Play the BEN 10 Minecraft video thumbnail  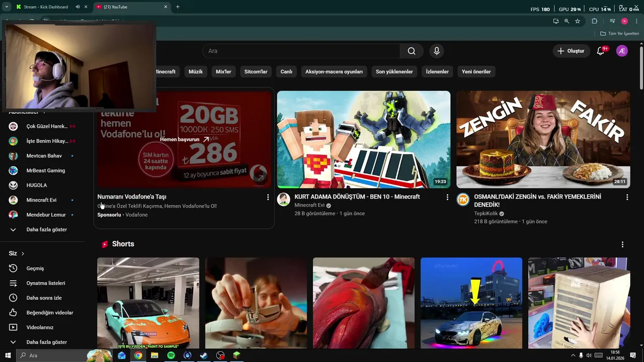[364, 139]
